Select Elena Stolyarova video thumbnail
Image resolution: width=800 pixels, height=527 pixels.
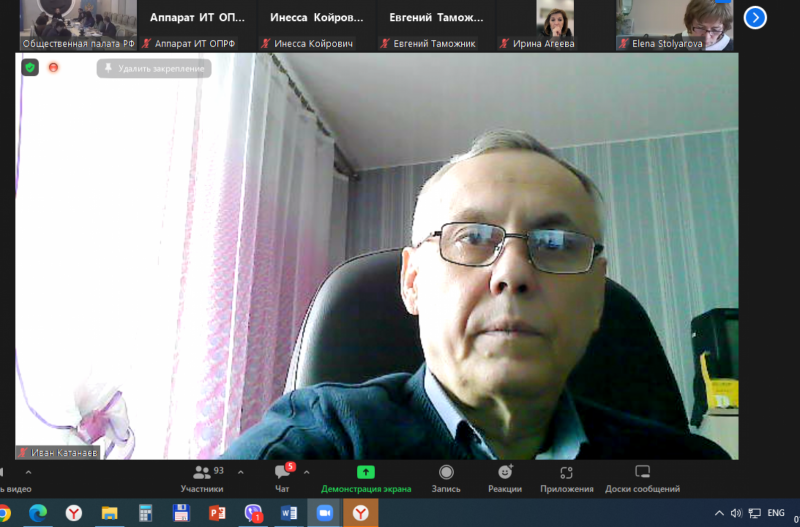tap(674, 20)
